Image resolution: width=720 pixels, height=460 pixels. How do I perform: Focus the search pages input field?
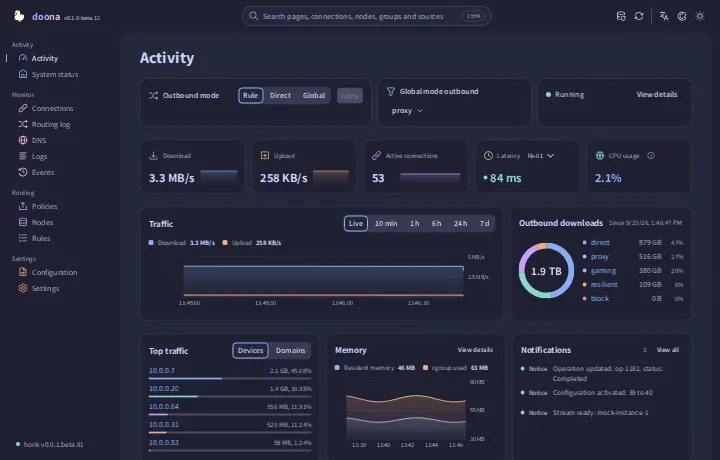click(x=366, y=16)
